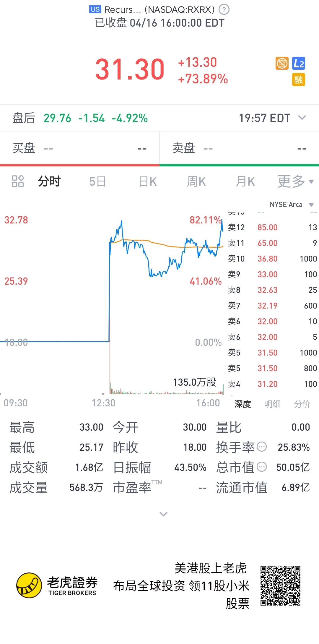Select the 卖9 33.00 order row
This screenshot has height=644, width=319.
pos(272,274)
